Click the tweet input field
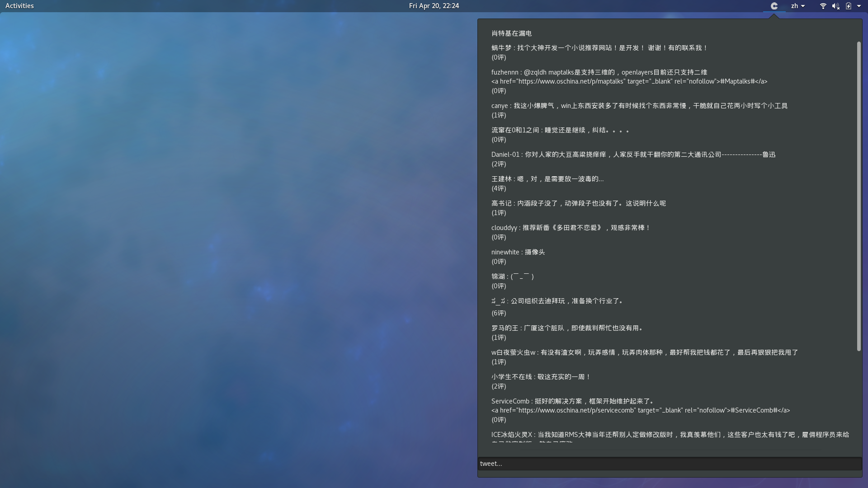Viewport: 868px width, 488px height. (x=669, y=464)
